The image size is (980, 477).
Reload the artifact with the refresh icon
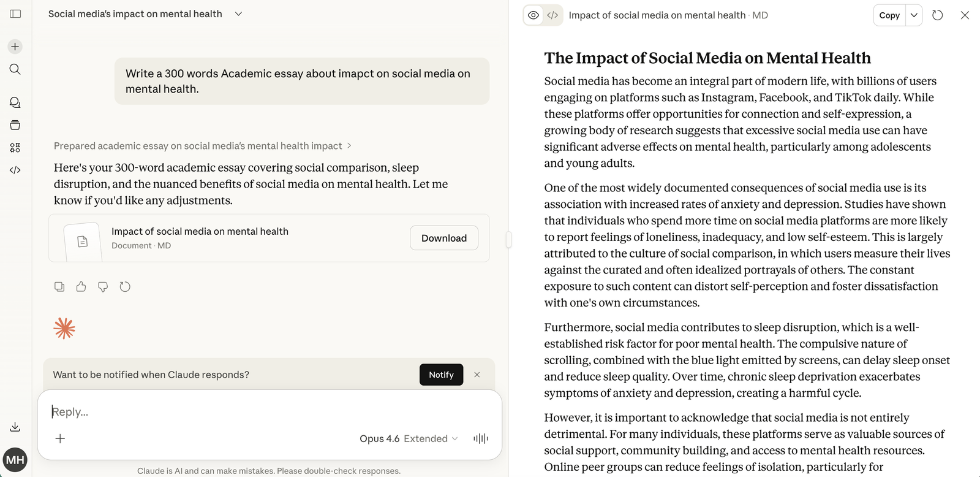(x=937, y=15)
